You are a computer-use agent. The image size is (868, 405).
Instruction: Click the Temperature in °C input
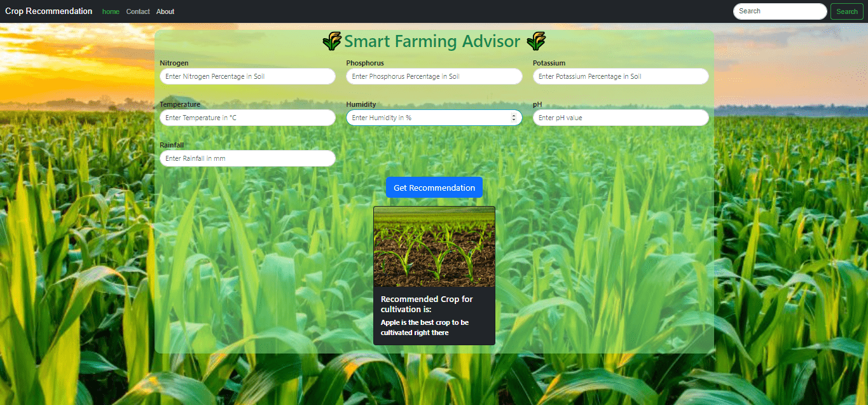click(x=247, y=118)
